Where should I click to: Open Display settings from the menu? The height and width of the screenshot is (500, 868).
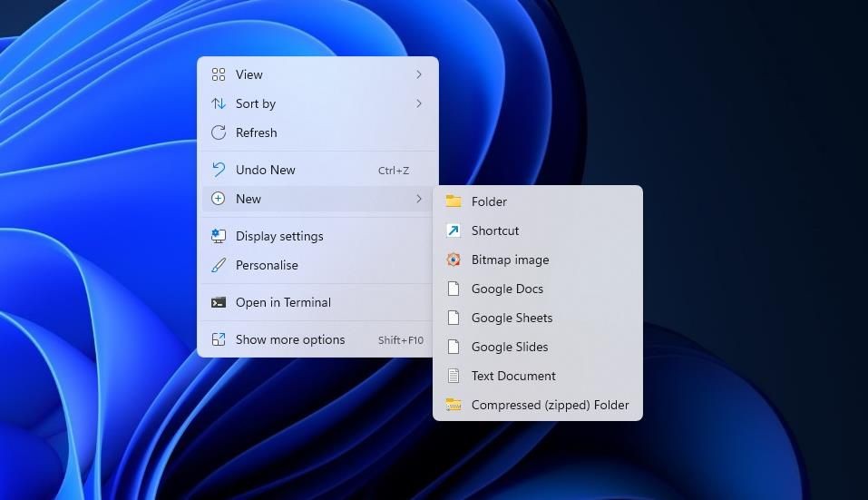(317, 236)
